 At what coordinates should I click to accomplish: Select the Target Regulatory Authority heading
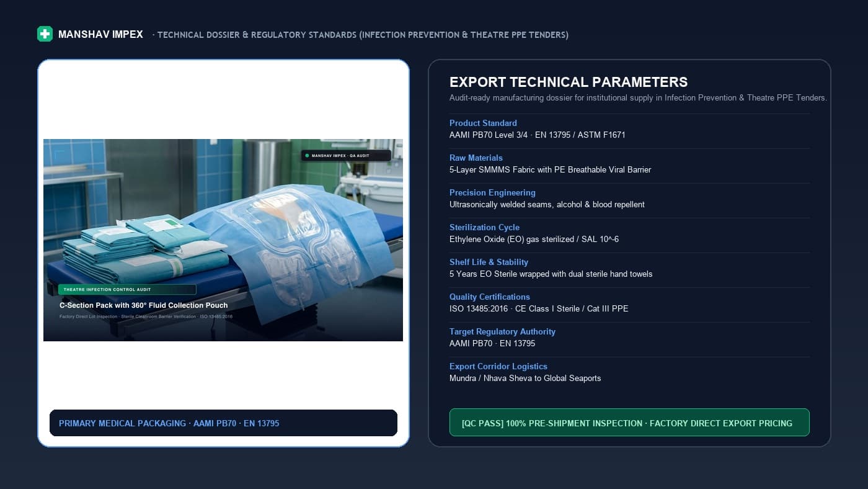tap(502, 331)
